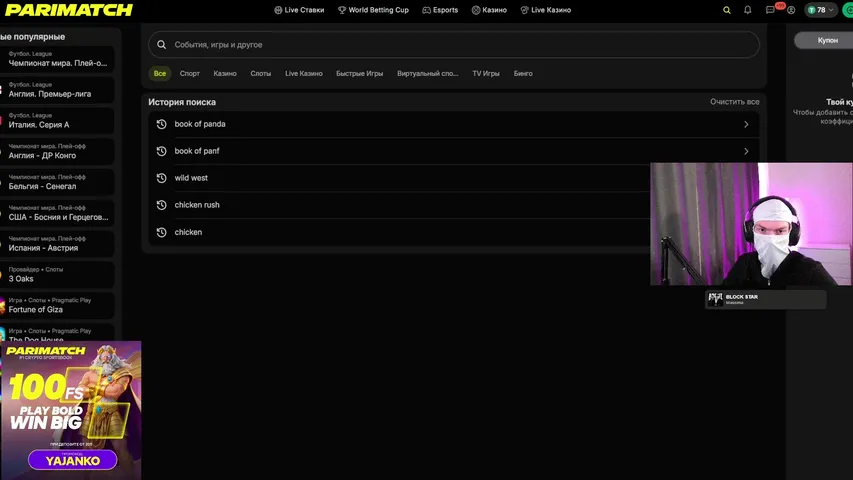Click magnifier icon inside search field
Viewport: 853px width, 480px height.
[162, 45]
